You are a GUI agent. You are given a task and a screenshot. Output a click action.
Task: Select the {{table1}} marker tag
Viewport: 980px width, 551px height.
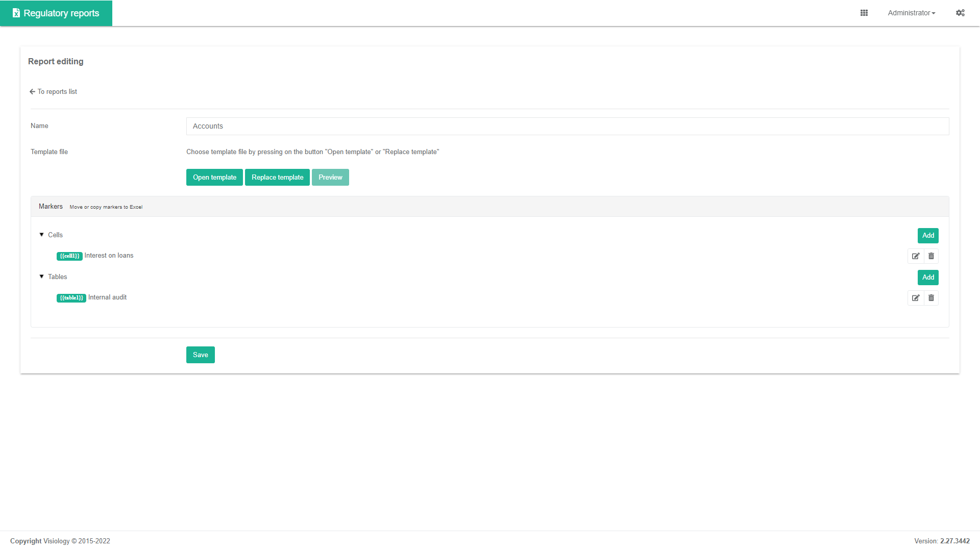tap(71, 298)
